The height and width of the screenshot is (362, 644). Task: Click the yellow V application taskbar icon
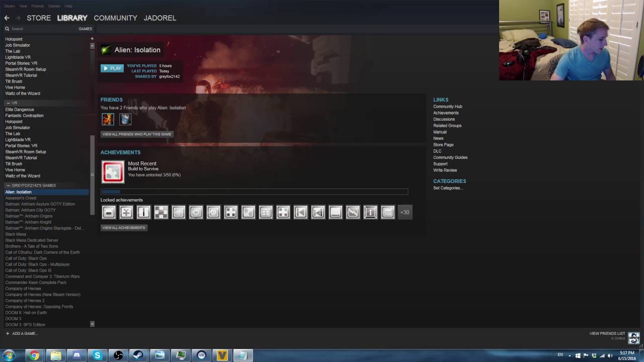pyautogui.click(x=222, y=355)
